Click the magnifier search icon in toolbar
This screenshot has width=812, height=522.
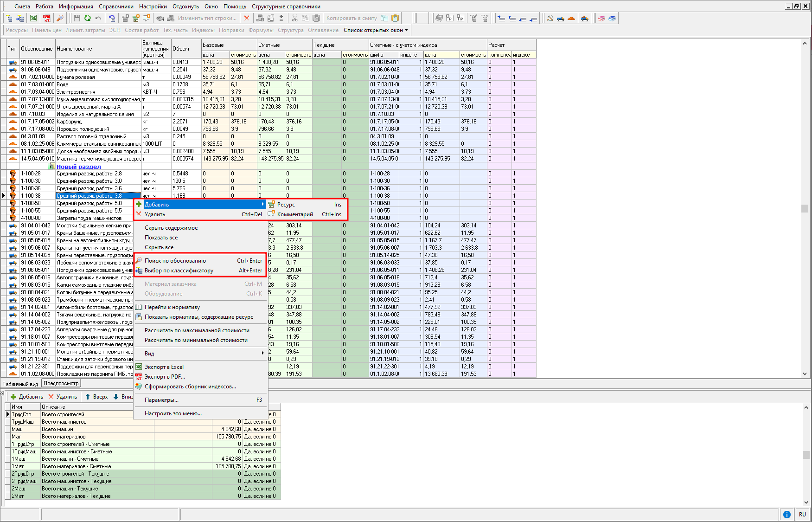pyautogui.click(x=60, y=18)
